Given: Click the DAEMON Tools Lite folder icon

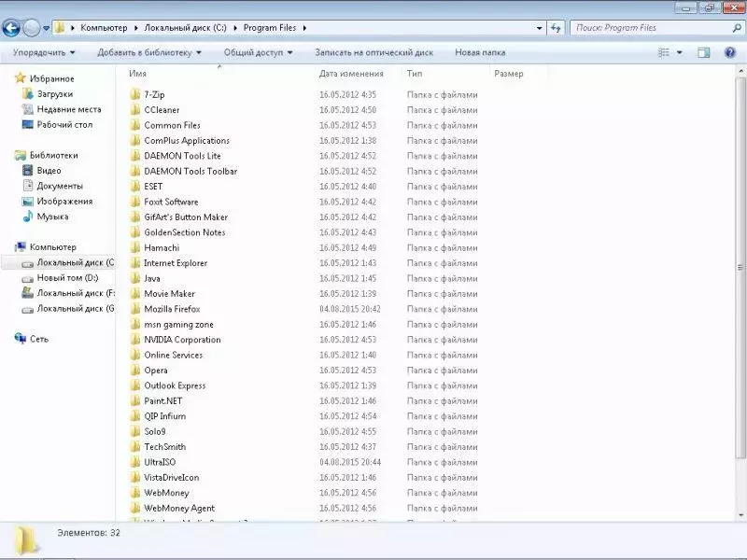Looking at the screenshot, I should tap(135, 155).
